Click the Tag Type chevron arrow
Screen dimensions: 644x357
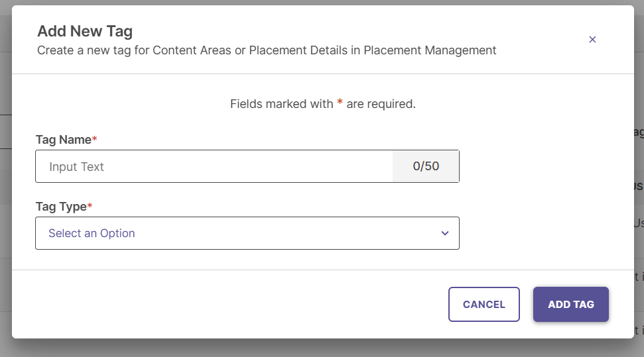click(445, 233)
